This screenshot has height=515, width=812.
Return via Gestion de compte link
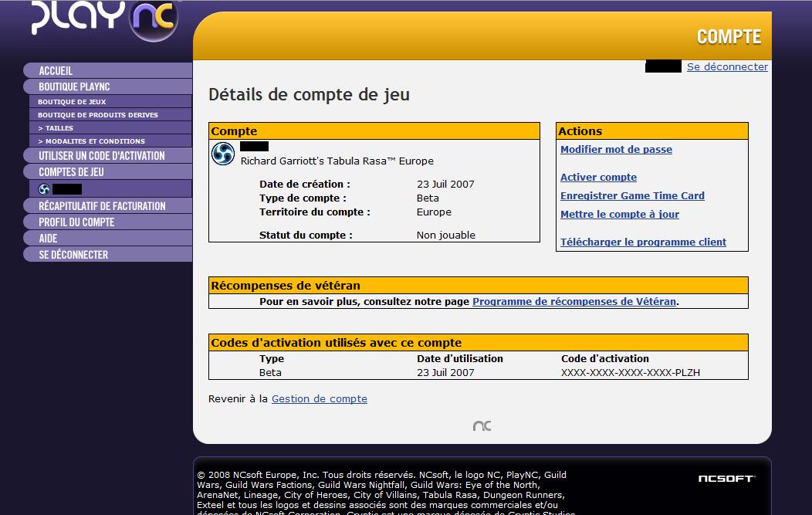tap(320, 399)
